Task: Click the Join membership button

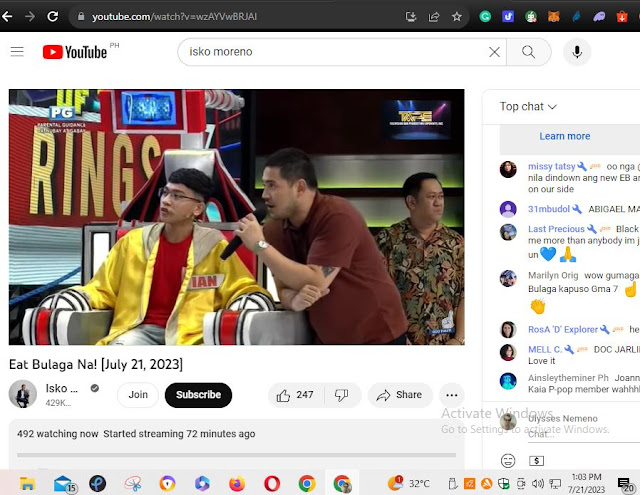Action: click(x=138, y=395)
